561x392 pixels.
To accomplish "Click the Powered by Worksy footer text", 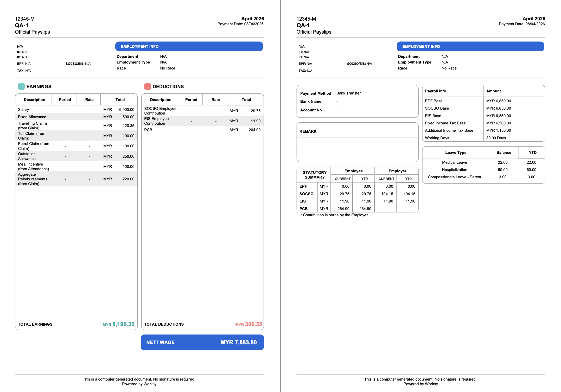I will tap(139, 384).
